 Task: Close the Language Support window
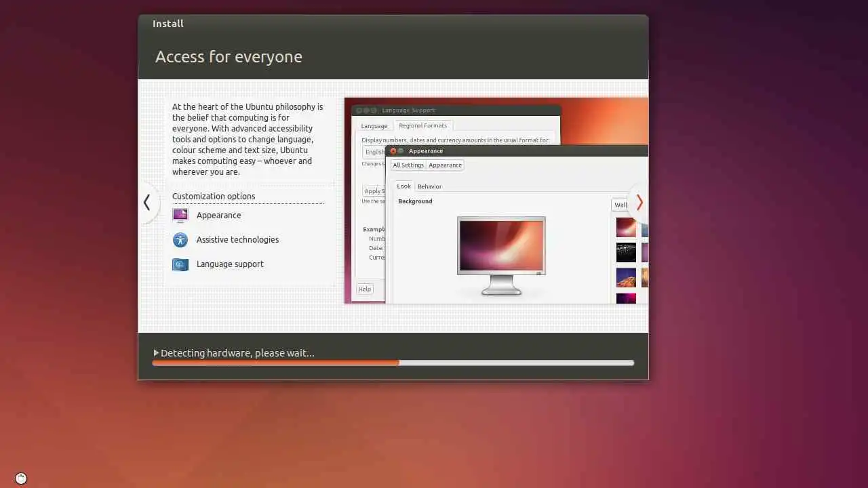[x=359, y=110]
